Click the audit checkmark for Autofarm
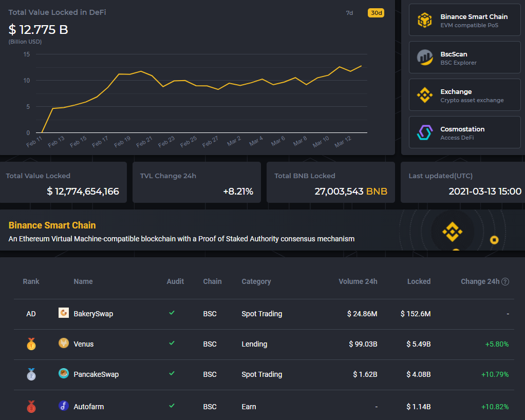The width and height of the screenshot is (525, 420). tap(172, 406)
